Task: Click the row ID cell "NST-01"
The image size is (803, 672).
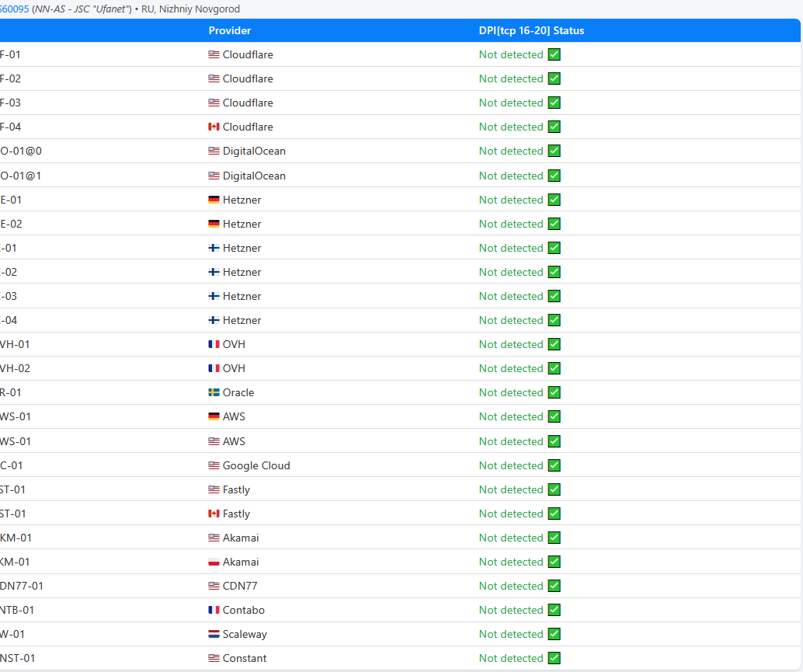Action: tap(17, 658)
